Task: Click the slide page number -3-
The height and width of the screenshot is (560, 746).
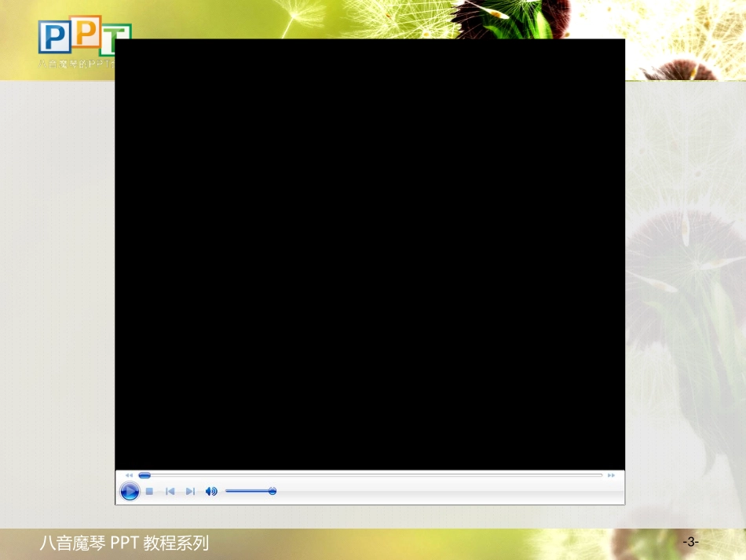Action: tap(690, 541)
